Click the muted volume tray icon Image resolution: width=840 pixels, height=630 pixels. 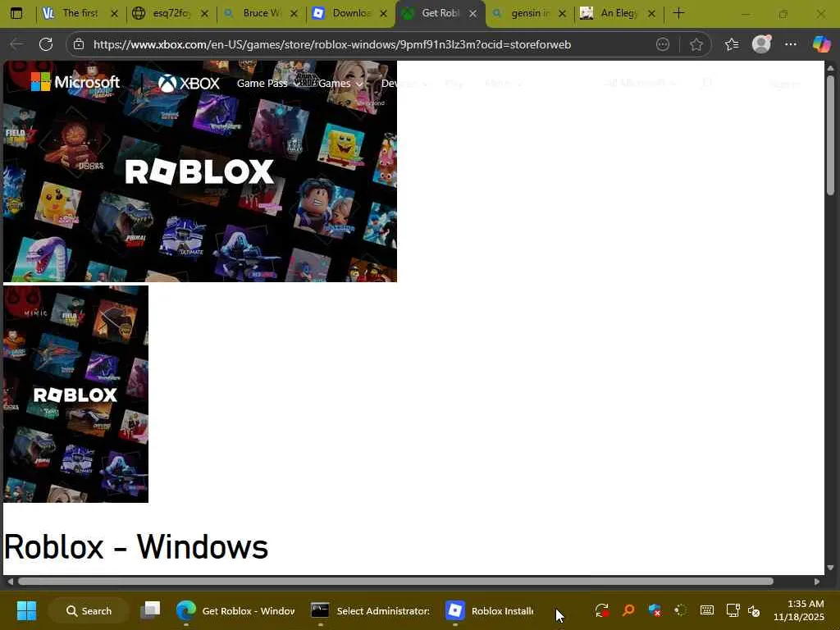754,610
